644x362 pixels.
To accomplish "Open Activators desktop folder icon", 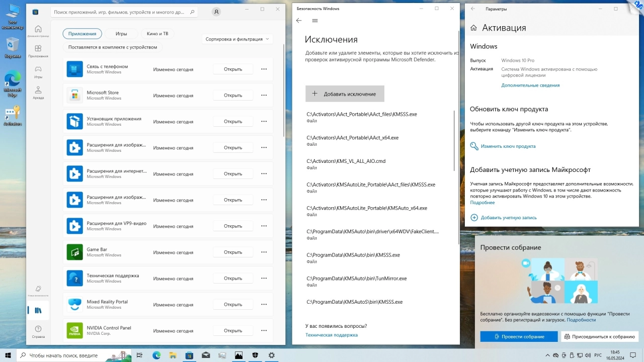I will (x=13, y=116).
